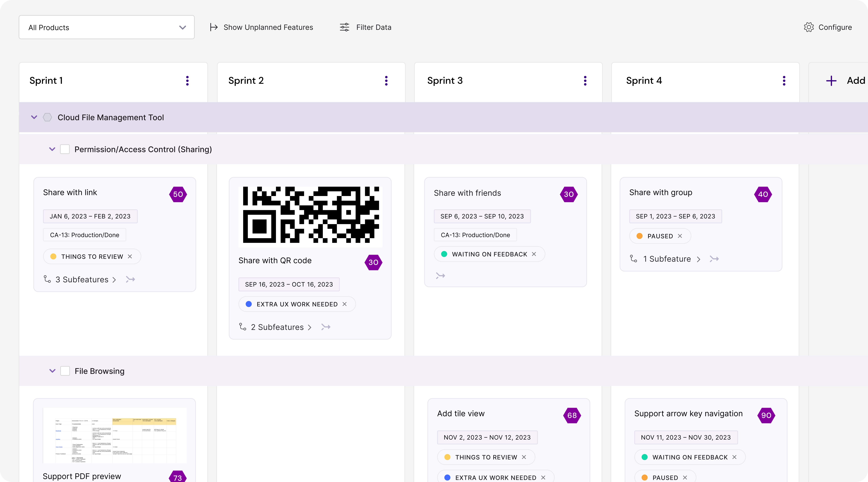Click CA-13: Production/Done on Share with link
This screenshot has width=868, height=482.
pyautogui.click(x=84, y=235)
